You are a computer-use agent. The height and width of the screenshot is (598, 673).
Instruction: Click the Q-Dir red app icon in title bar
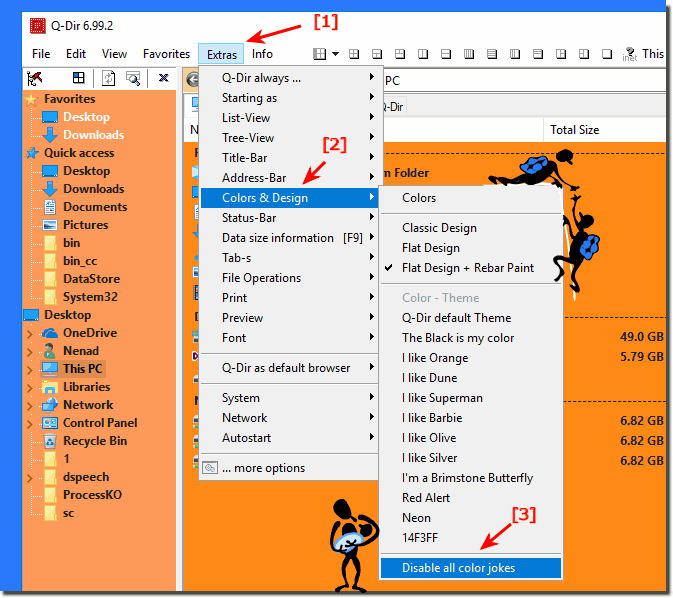coord(37,26)
